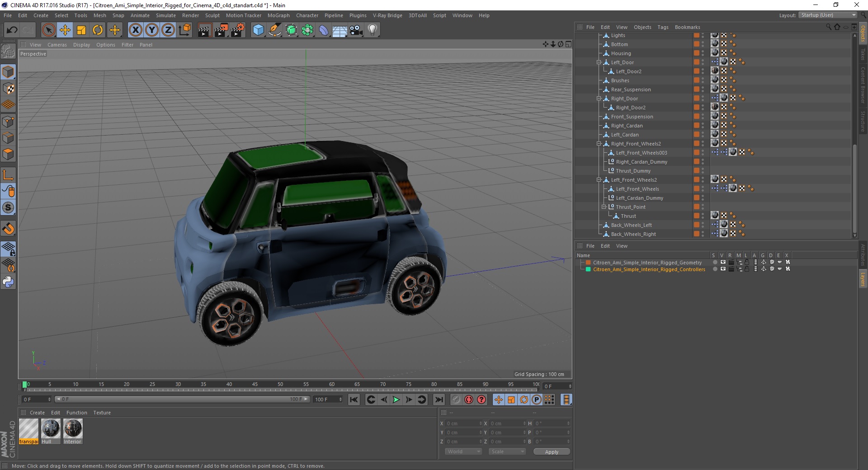The height and width of the screenshot is (470, 868).
Task: Toggle visibility eye for Controllers layer
Action: click(x=722, y=269)
